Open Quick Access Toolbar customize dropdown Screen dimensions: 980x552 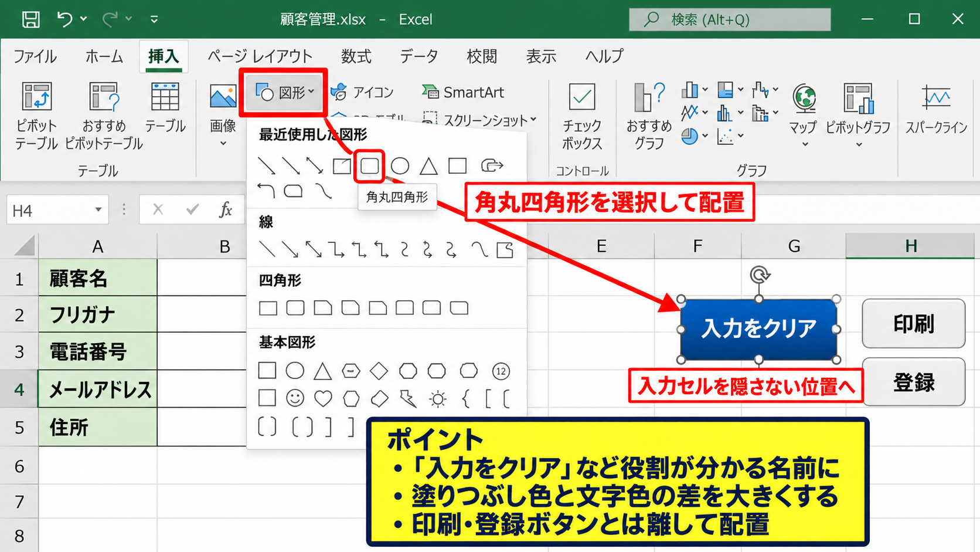154,19
